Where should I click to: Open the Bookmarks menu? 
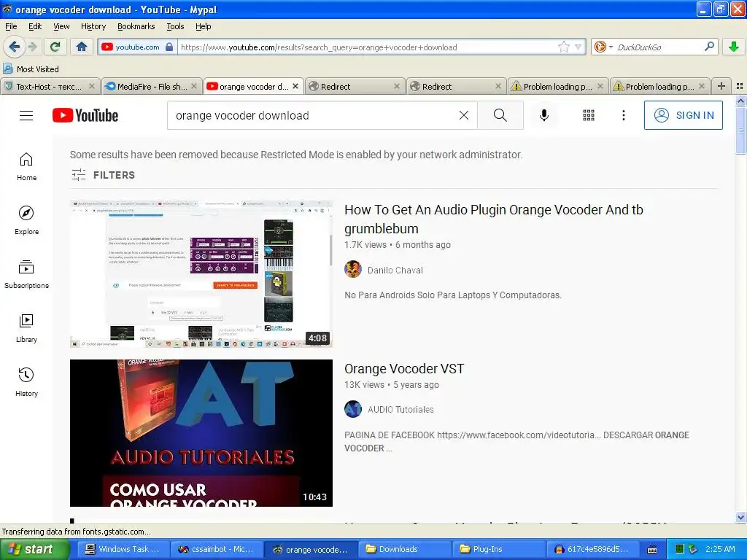[x=136, y=26]
